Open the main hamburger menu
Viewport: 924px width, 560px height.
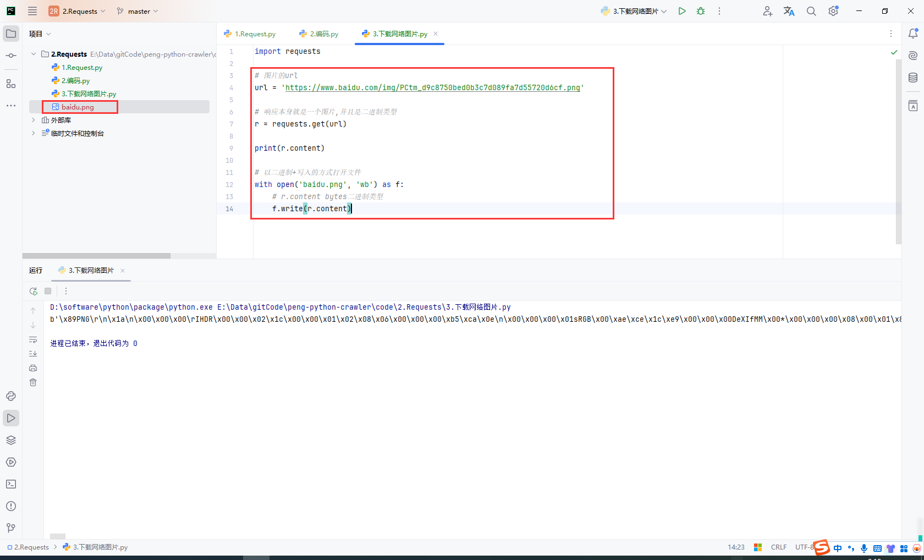click(x=32, y=11)
